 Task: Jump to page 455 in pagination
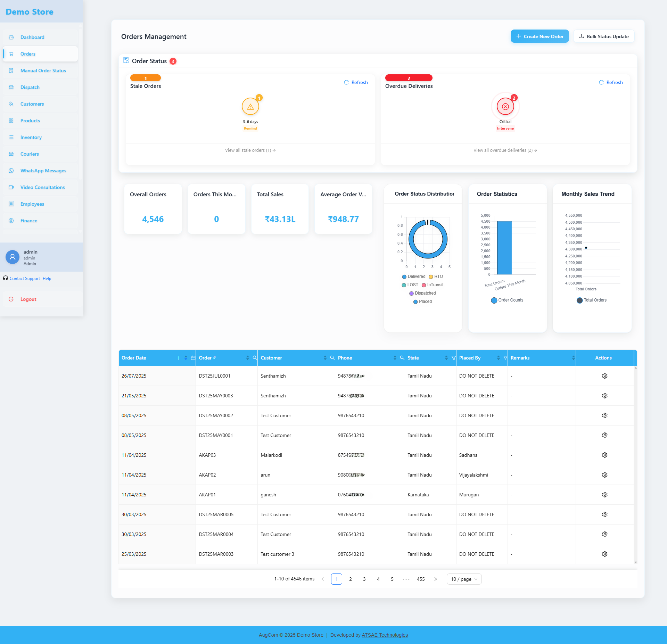pyautogui.click(x=421, y=579)
